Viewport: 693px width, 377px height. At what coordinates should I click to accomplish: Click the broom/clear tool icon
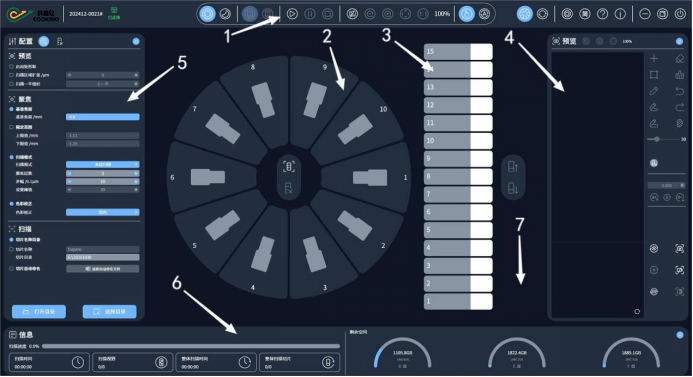tap(680, 75)
